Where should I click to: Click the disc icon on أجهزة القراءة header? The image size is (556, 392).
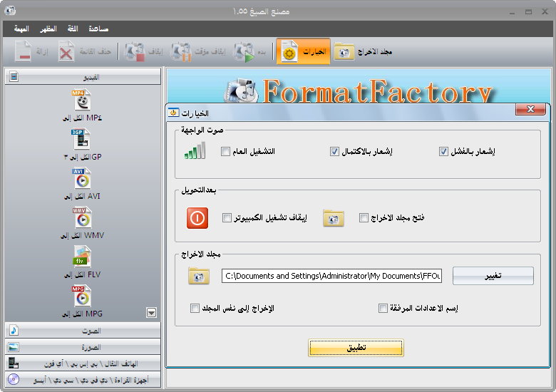point(14,379)
